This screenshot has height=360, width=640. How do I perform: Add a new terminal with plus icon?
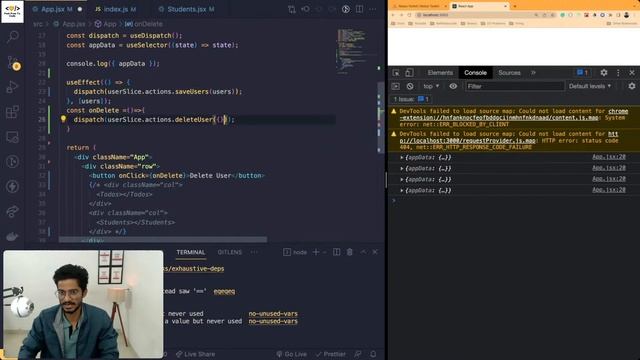316,252
